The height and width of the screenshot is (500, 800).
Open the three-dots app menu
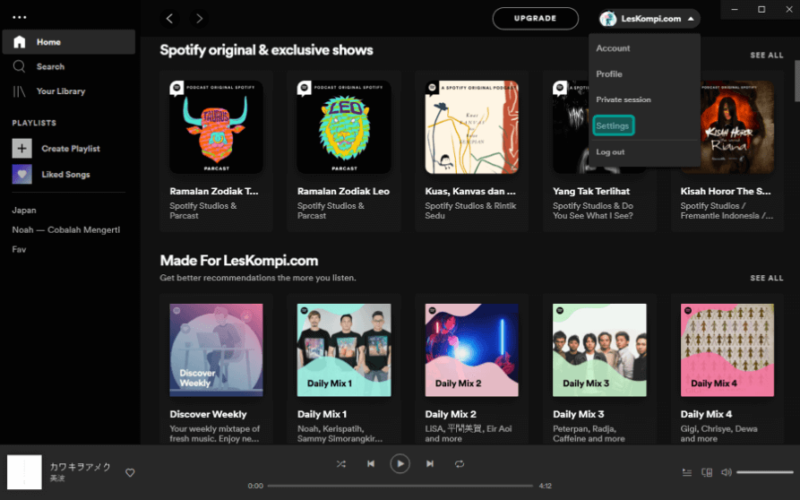pyautogui.click(x=19, y=17)
